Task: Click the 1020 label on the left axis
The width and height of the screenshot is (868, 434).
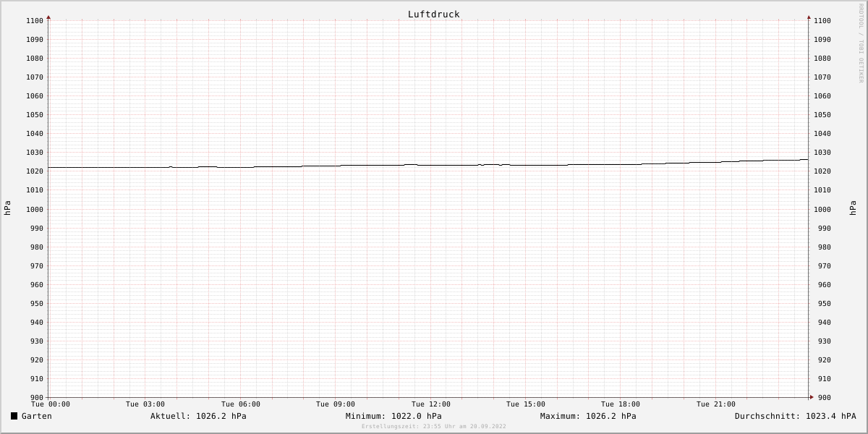Action: click(x=34, y=171)
